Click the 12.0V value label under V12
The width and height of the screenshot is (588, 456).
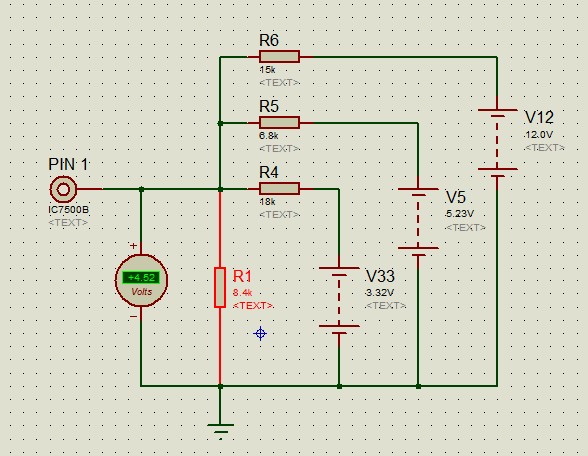[539, 135]
